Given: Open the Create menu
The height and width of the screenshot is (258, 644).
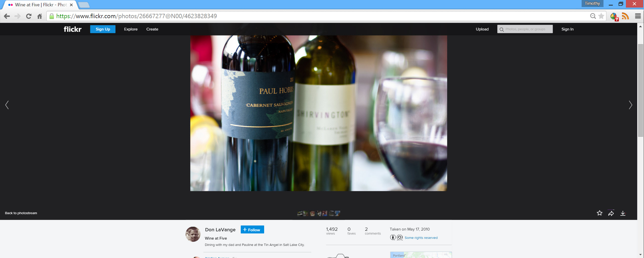Looking at the screenshot, I should tap(152, 29).
